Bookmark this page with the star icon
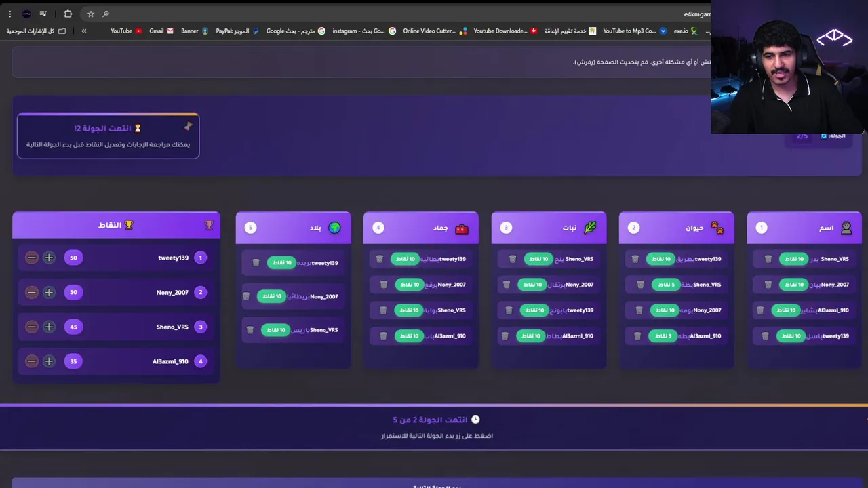This screenshot has height=488, width=868. (x=91, y=14)
